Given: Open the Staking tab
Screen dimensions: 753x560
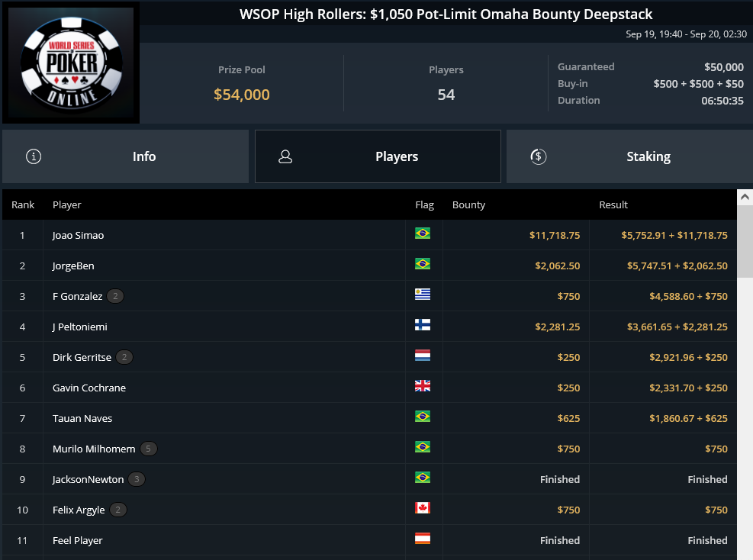Looking at the screenshot, I should pyautogui.click(x=629, y=156).
